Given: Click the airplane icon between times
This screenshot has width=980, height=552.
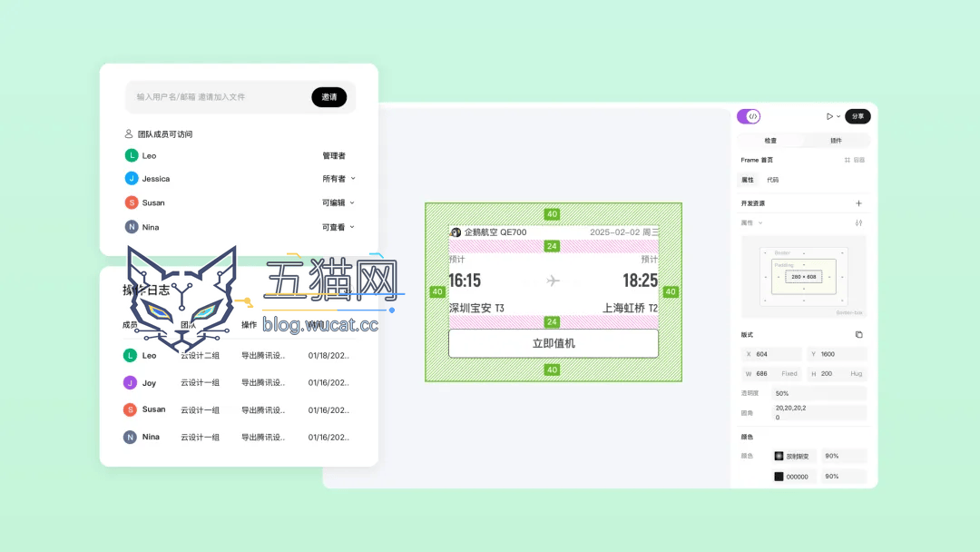Looking at the screenshot, I should 554,281.
